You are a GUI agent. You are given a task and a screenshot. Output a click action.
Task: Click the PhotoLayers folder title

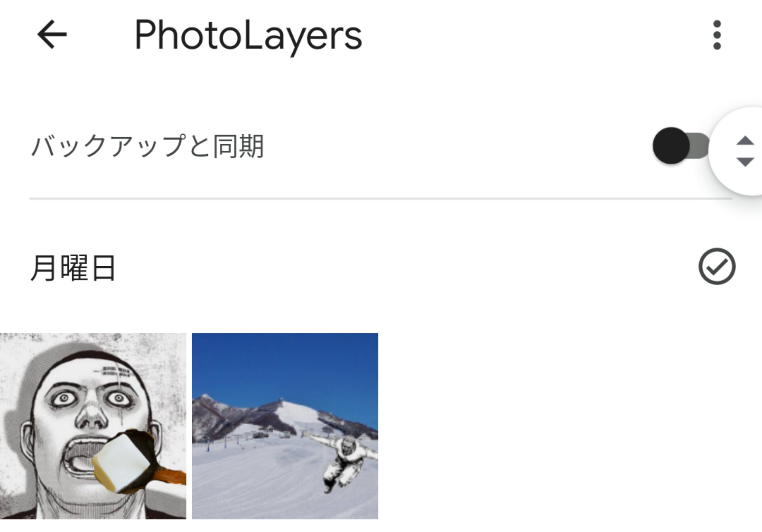click(x=248, y=36)
